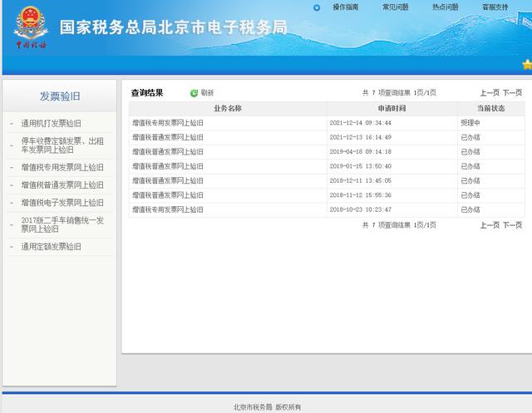The width and height of the screenshot is (532, 413).
Task: Click the 当前状态 column header
Action: click(x=490, y=108)
